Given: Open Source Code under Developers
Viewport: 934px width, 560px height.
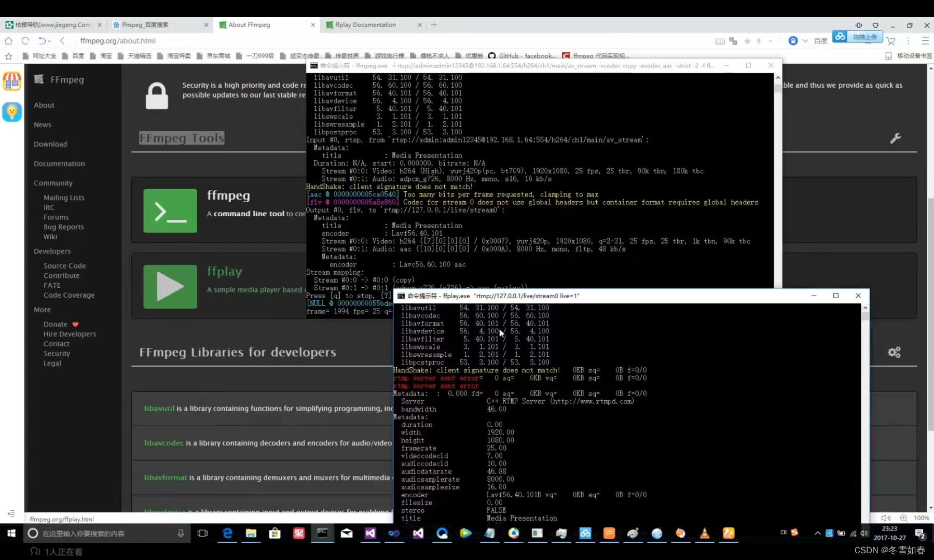Looking at the screenshot, I should (x=64, y=266).
